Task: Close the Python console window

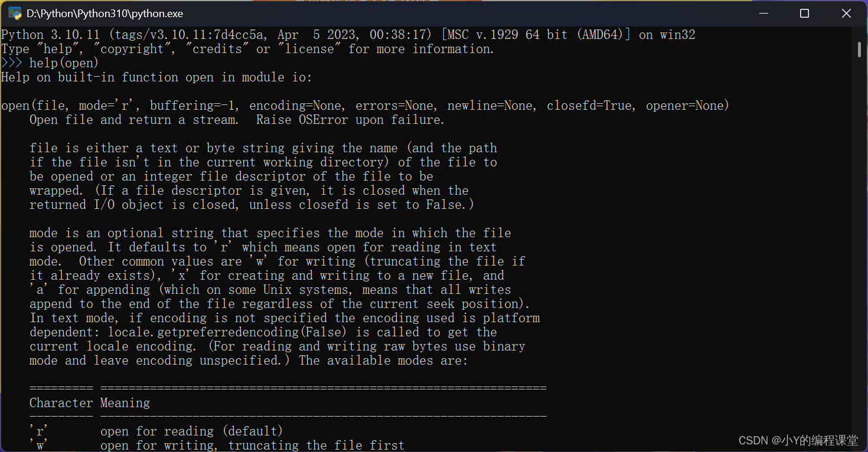Action: pyautogui.click(x=846, y=13)
